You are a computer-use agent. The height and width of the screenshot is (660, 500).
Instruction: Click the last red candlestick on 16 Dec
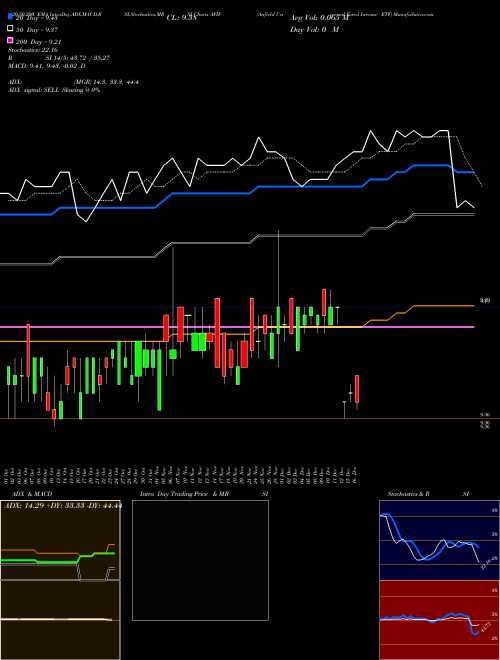click(x=357, y=389)
